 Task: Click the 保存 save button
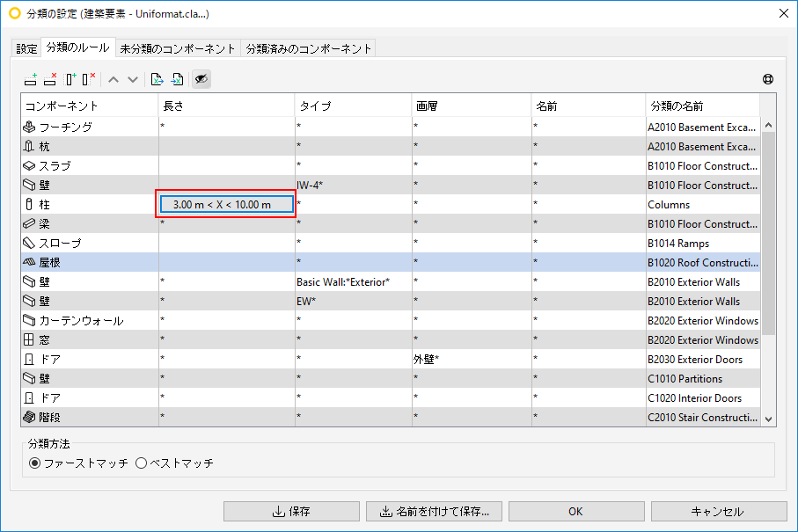point(291,511)
